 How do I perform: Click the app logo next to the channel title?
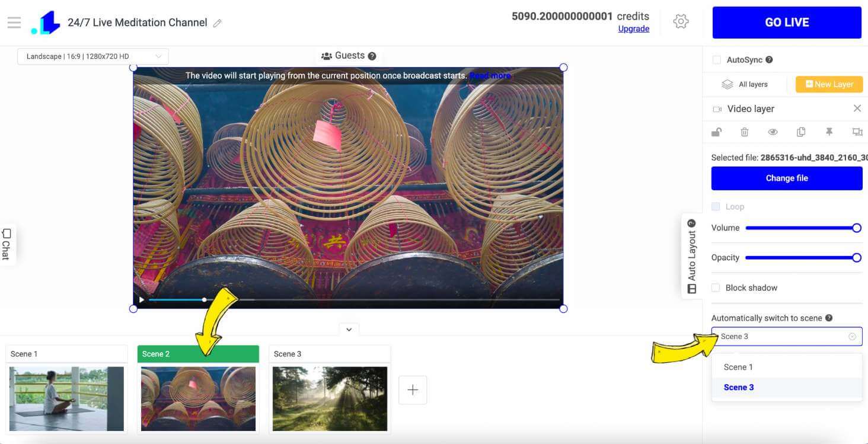click(46, 23)
